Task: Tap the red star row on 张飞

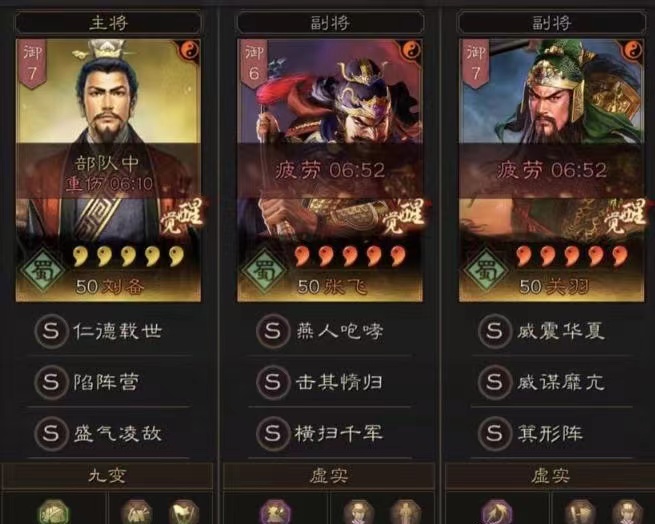Action: point(350,256)
